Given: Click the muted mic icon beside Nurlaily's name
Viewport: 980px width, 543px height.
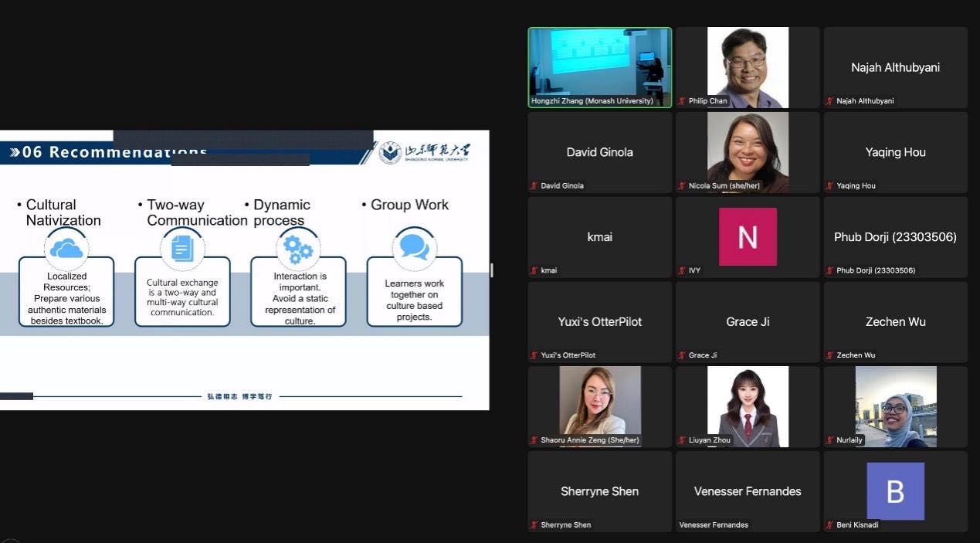Looking at the screenshot, I should coord(829,440).
